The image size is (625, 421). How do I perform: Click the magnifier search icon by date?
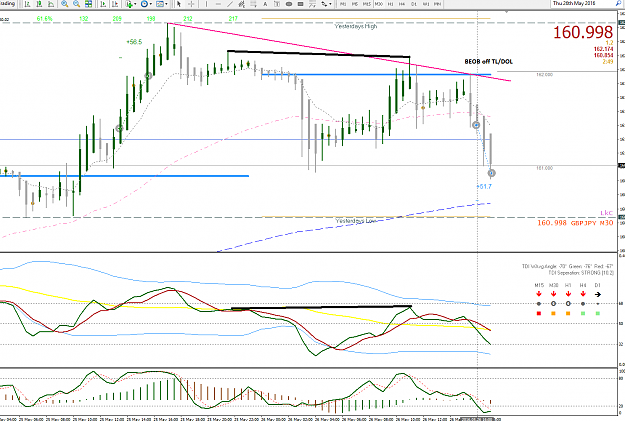(619, 3)
